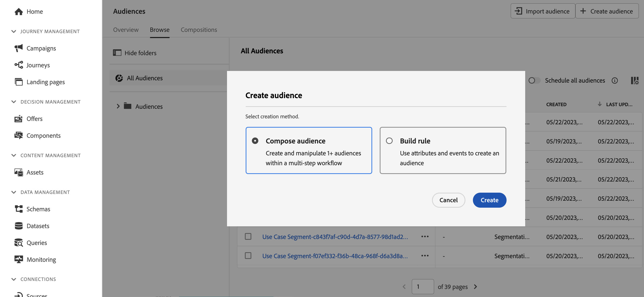Screen dimensions: 644x297
Task: Open Journeys via its node icon
Action: point(19,65)
